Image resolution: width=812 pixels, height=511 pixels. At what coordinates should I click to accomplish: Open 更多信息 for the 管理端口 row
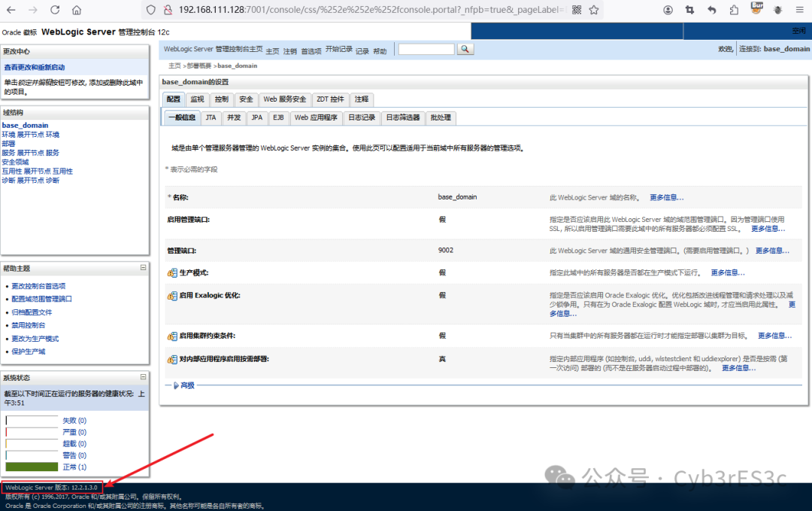point(772,251)
